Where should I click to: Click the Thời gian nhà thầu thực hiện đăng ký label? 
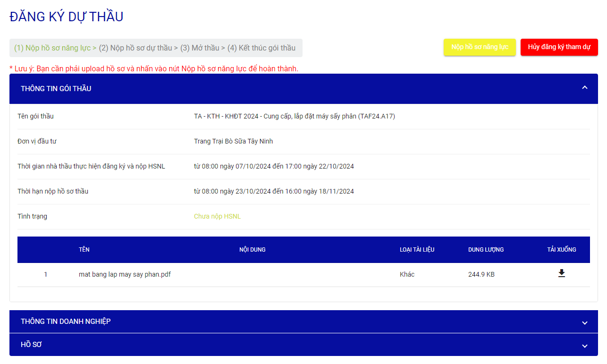click(91, 166)
